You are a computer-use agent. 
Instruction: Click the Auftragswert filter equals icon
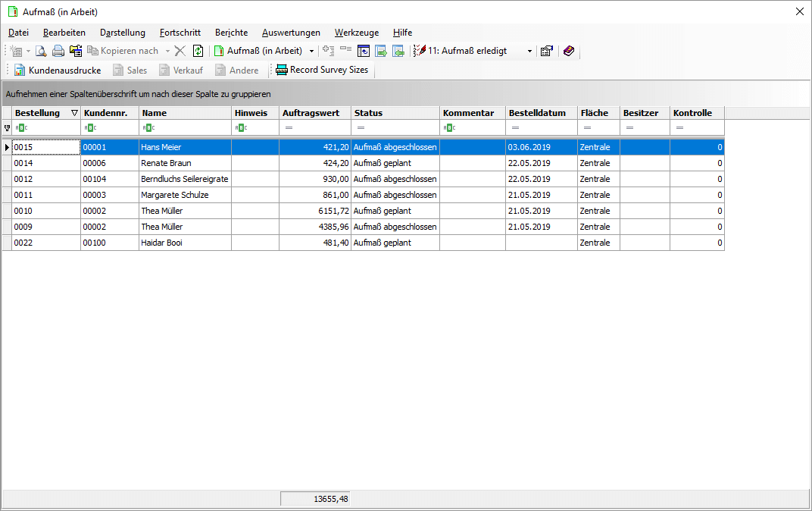pyautogui.click(x=289, y=128)
